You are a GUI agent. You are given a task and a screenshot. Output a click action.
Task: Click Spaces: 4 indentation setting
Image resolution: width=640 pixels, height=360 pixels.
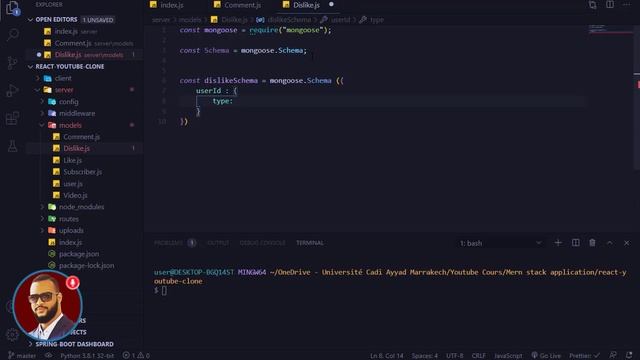[424, 356]
